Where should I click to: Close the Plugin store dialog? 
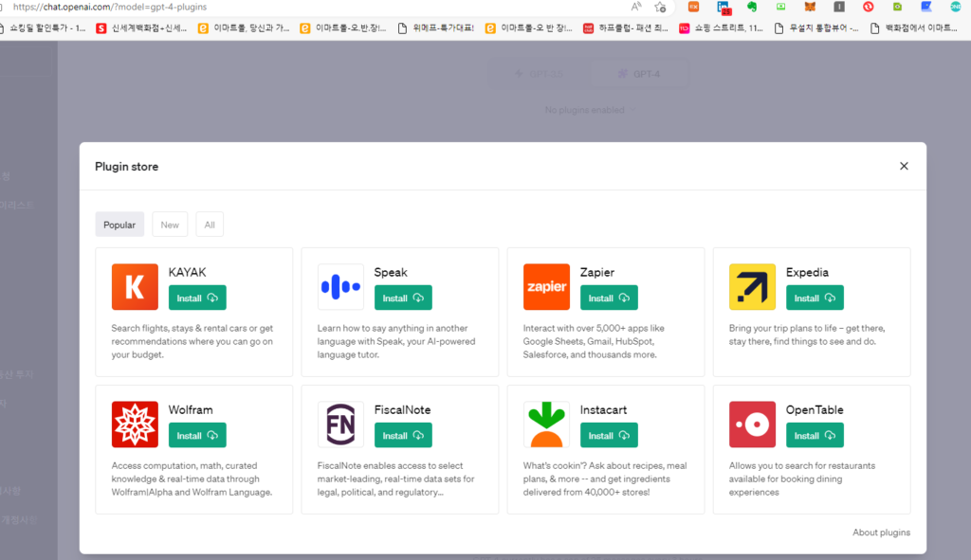point(904,166)
